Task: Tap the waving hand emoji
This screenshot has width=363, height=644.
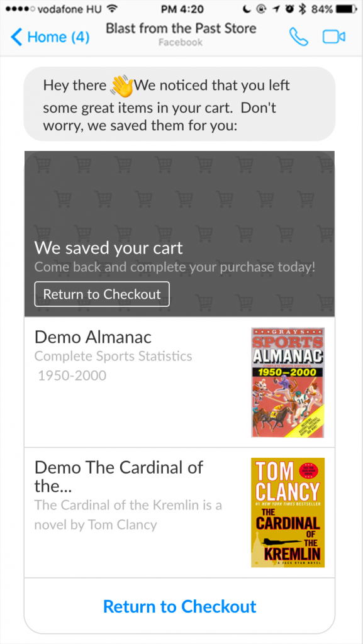Action: coord(122,86)
